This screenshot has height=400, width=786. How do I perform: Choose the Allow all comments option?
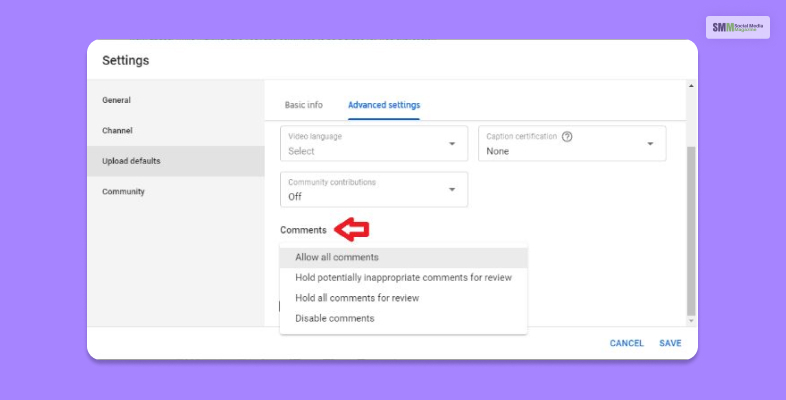pos(337,257)
